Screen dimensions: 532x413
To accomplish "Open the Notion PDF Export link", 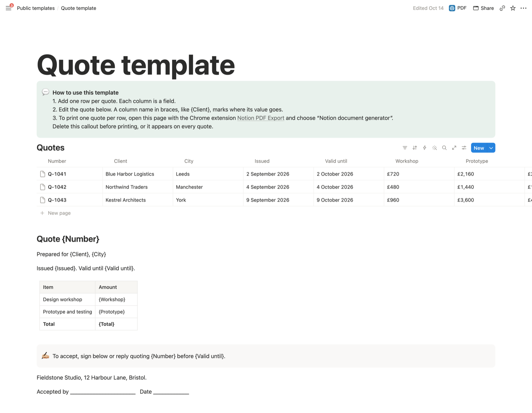I will 261,118.
